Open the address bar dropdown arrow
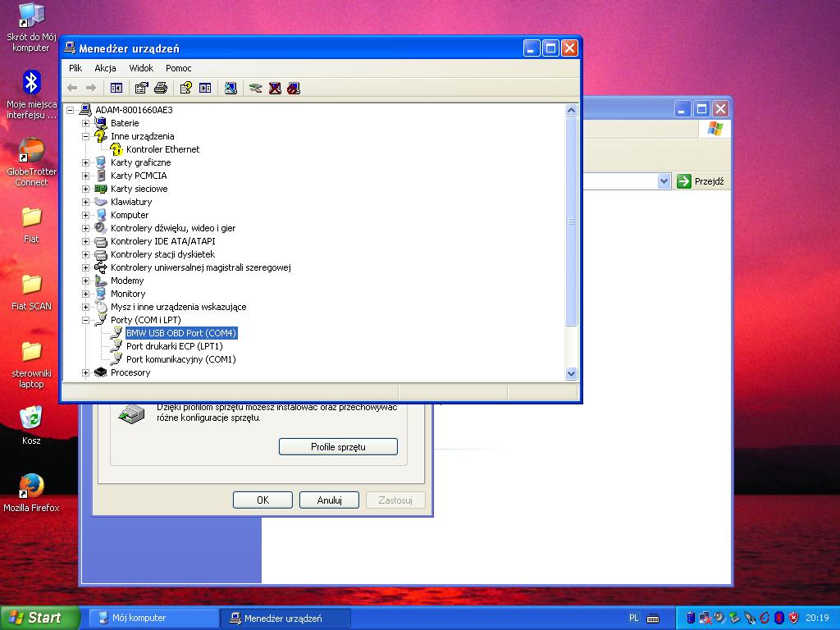The image size is (840, 630). [x=664, y=181]
